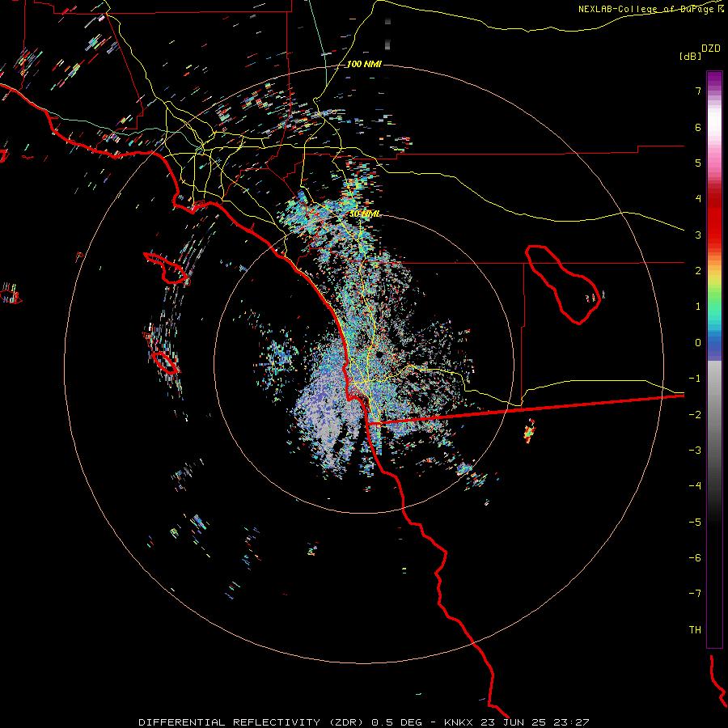Click the 6 value on the scale
Screen dimensions: 728x728
tap(698, 127)
